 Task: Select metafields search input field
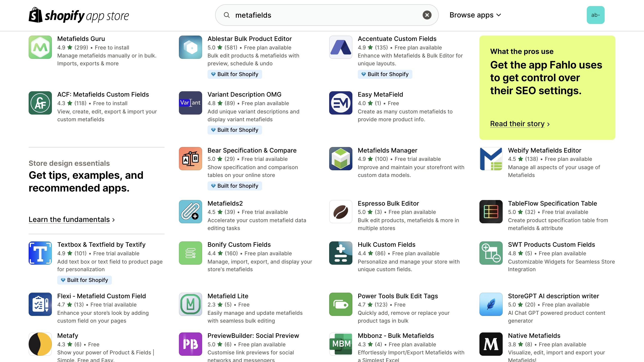pyautogui.click(x=327, y=15)
